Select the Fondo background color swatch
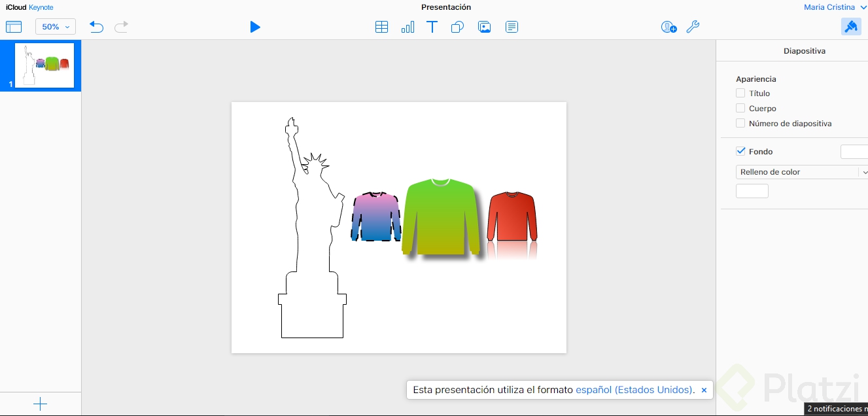868x416 pixels. 854,151
